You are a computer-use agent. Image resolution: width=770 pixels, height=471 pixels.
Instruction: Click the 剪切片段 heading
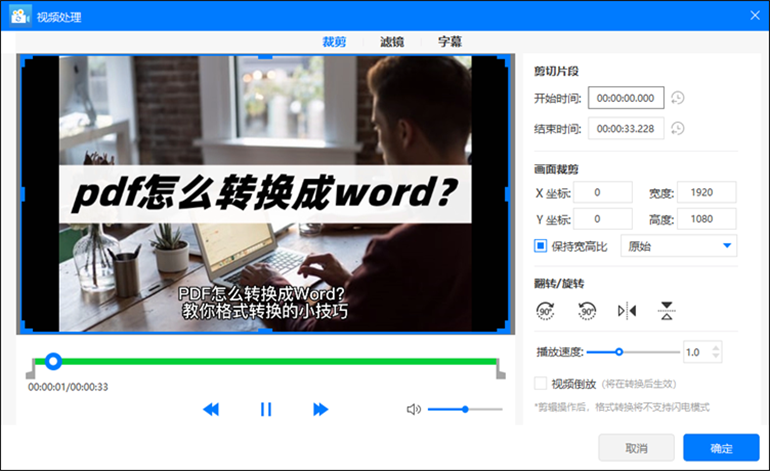tap(556, 71)
